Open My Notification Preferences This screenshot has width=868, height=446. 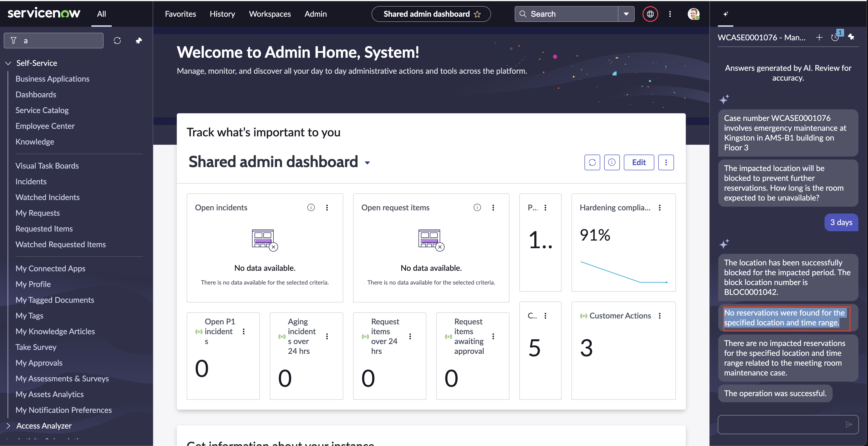[x=64, y=410]
